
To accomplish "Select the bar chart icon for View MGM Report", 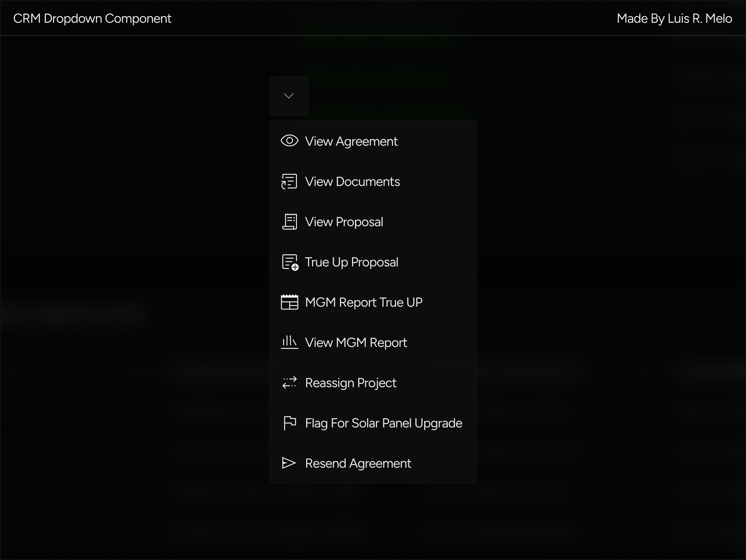I will point(289,342).
